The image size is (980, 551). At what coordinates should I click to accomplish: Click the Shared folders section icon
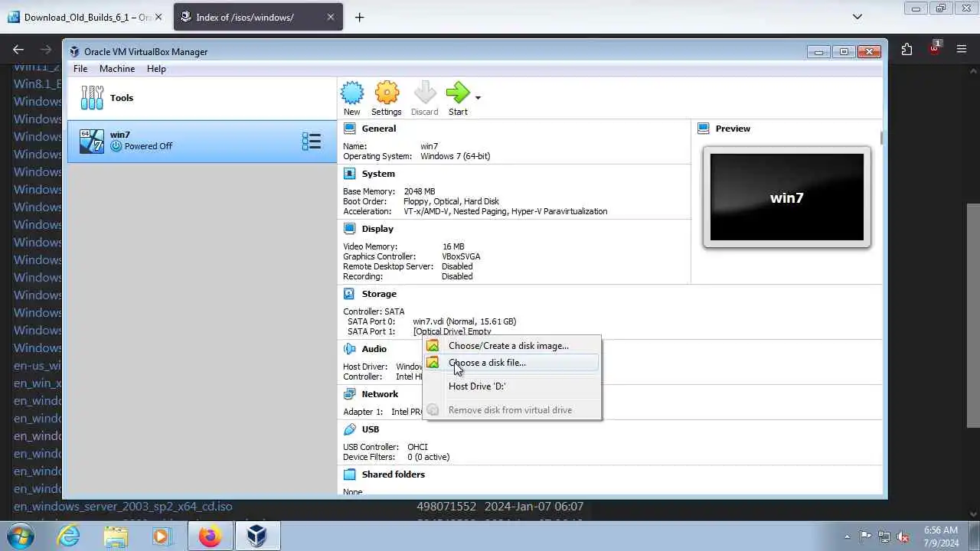tap(350, 474)
